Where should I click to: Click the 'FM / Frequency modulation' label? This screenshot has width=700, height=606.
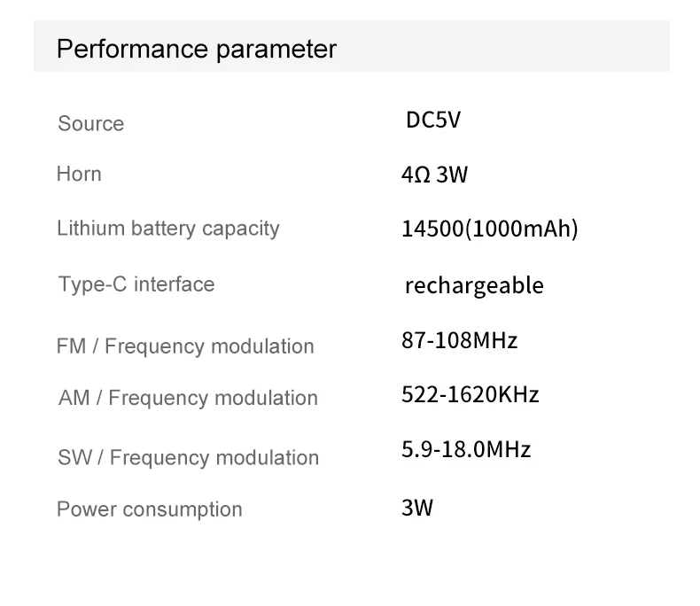(x=185, y=346)
